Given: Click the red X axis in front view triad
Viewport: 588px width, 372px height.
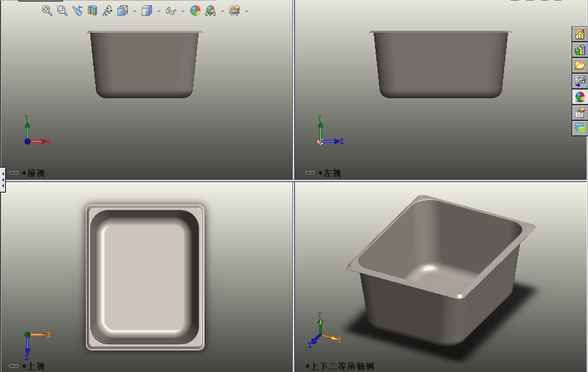Looking at the screenshot, I should tap(39, 141).
